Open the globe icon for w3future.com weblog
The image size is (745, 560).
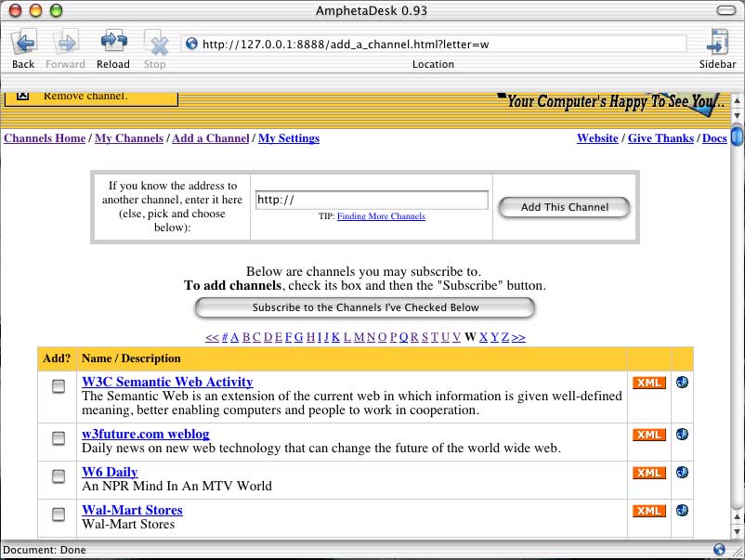click(682, 435)
